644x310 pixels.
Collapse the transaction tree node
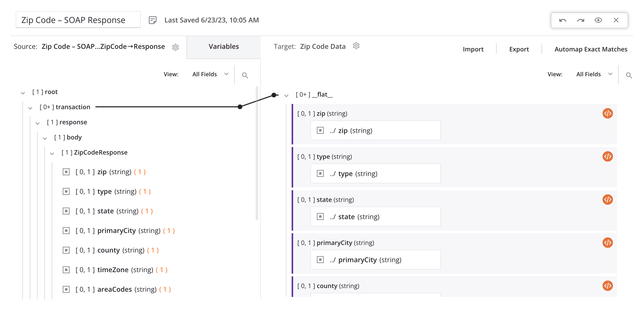pyautogui.click(x=30, y=108)
